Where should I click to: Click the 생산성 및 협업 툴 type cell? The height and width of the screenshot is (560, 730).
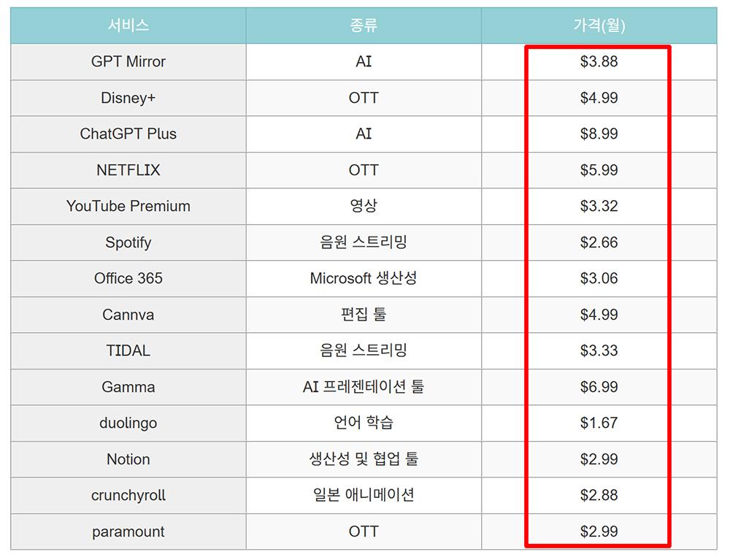364,459
